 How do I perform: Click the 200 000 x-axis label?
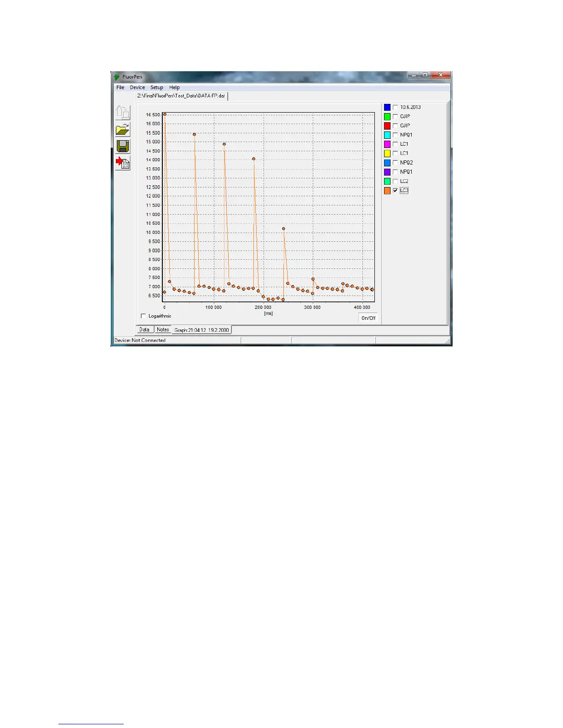click(263, 307)
